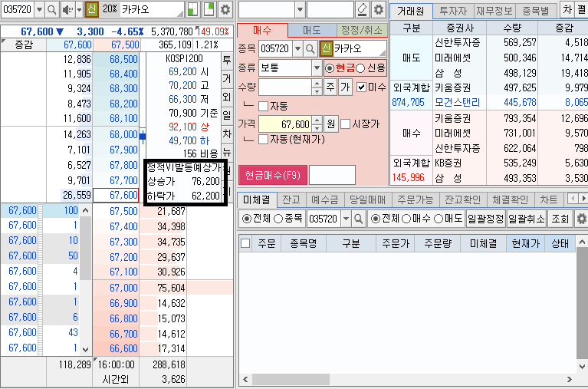Decrease order price with down stepper
Viewport: 588px width, 389px height.
point(317,128)
